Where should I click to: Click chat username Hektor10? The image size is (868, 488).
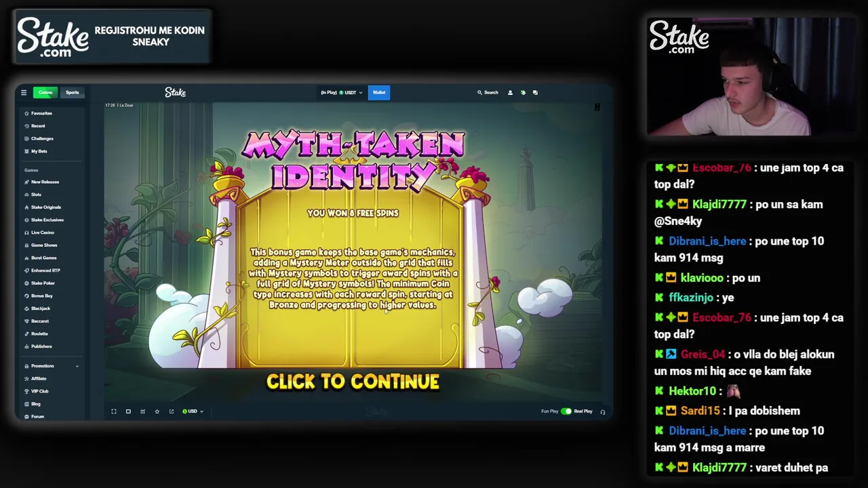[692, 391]
